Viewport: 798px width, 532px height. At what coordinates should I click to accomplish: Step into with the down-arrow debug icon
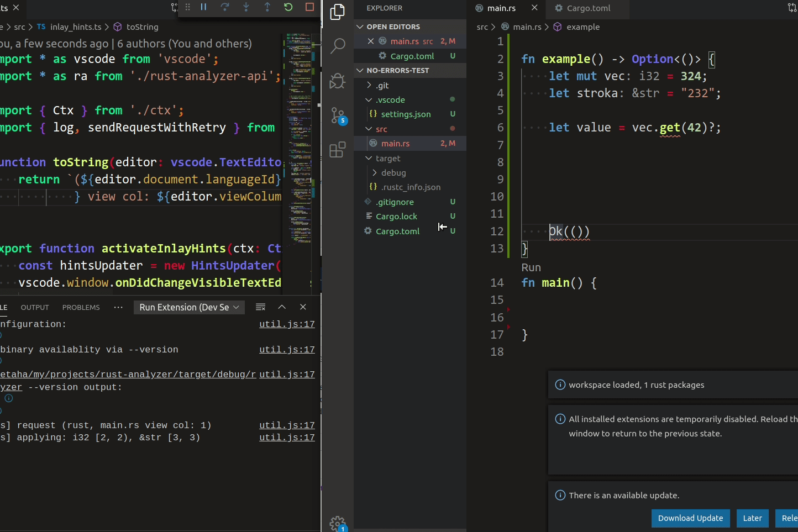click(245, 8)
